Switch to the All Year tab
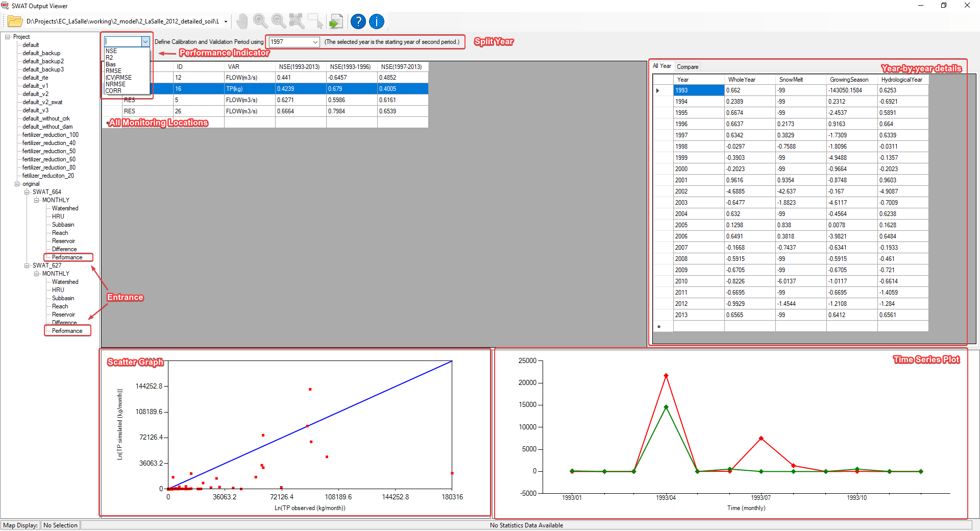The width and height of the screenshot is (980, 531). click(x=662, y=66)
